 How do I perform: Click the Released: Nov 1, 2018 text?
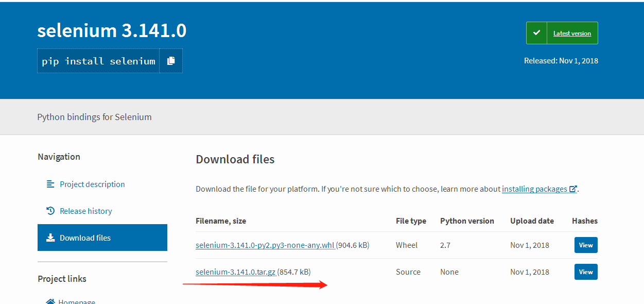click(x=561, y=61)
